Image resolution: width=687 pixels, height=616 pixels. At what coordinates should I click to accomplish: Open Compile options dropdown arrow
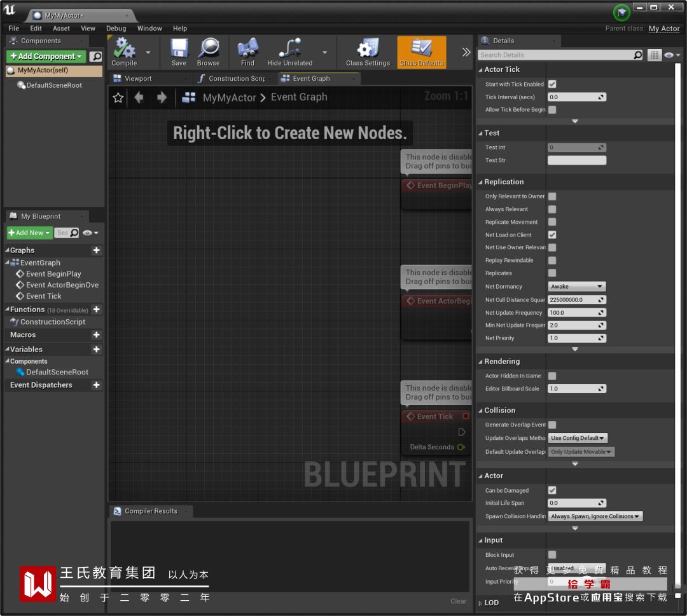point(148,53)
